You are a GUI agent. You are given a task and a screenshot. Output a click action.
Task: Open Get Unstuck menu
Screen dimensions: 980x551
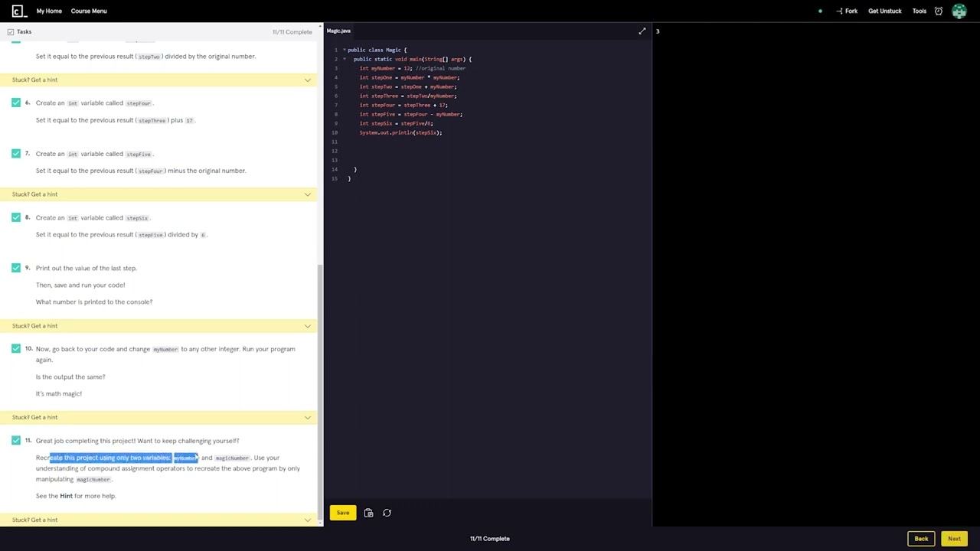(x=884, y=11)
